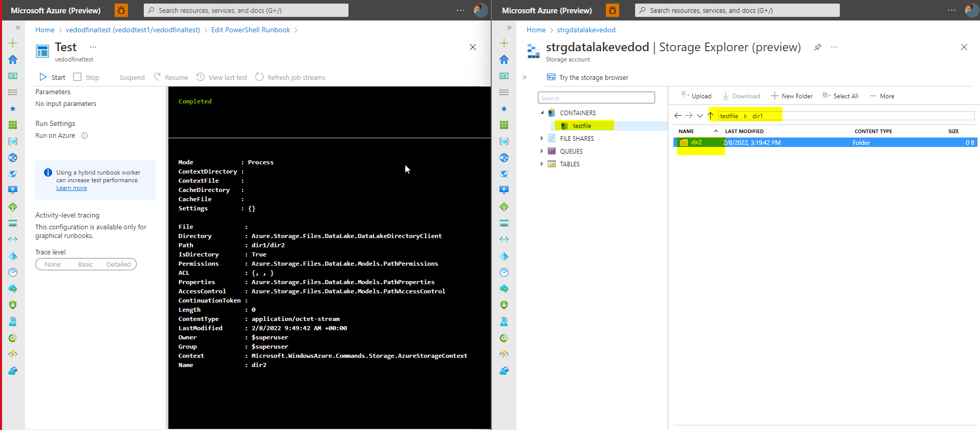Set trace level to Basic
980x430 pixels.
(85, 264)
